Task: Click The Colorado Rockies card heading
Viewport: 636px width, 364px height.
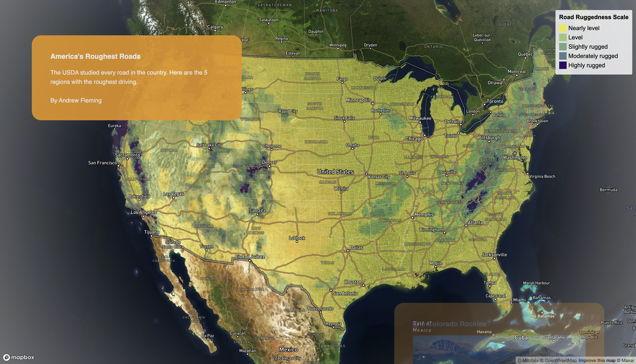Action: pos(449,324)
